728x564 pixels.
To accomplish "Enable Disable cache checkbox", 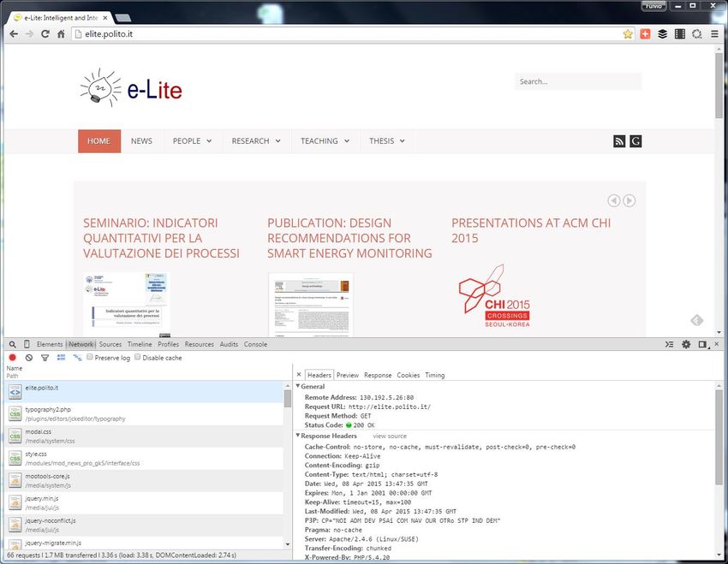I will click(137, 357).
